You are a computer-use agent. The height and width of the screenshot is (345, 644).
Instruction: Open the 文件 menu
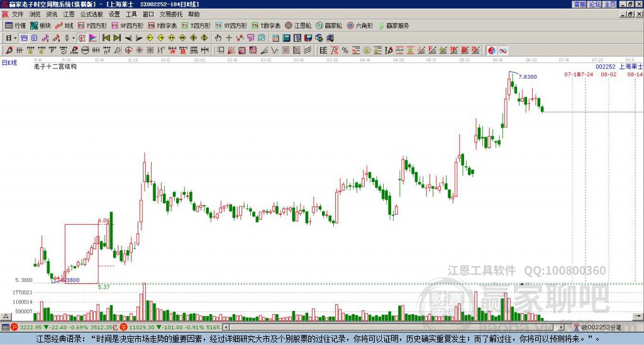18,14
